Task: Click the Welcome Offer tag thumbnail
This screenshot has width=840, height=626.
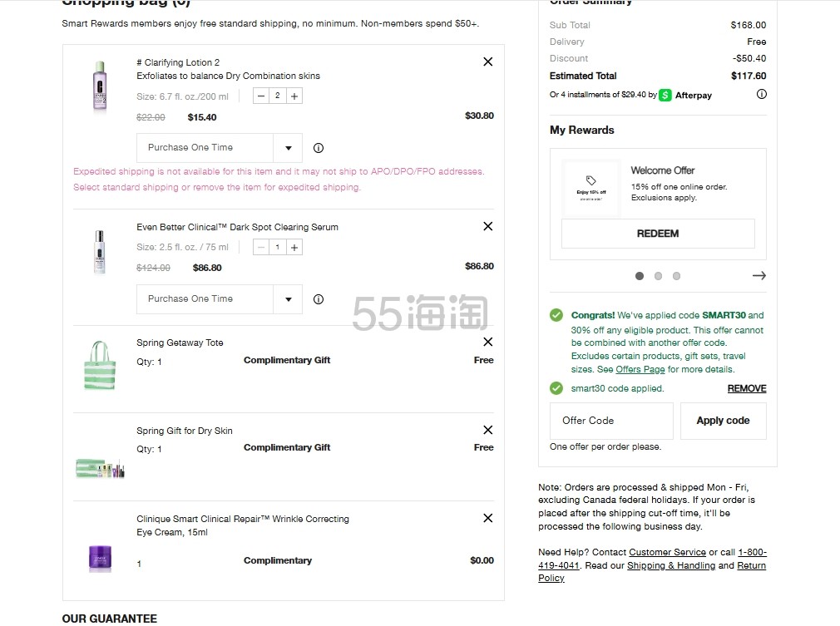Action: pyautogui.click(x=590, y=187)
